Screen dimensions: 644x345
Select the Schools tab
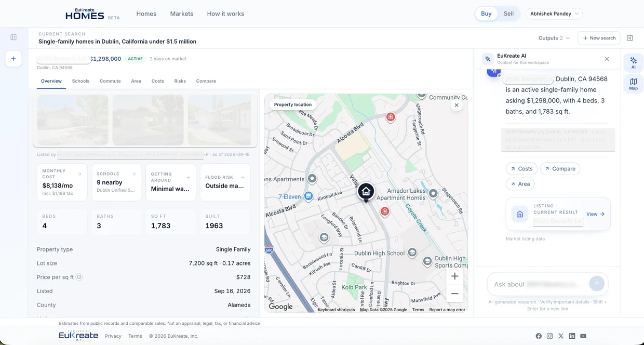[x=81, y=81]
